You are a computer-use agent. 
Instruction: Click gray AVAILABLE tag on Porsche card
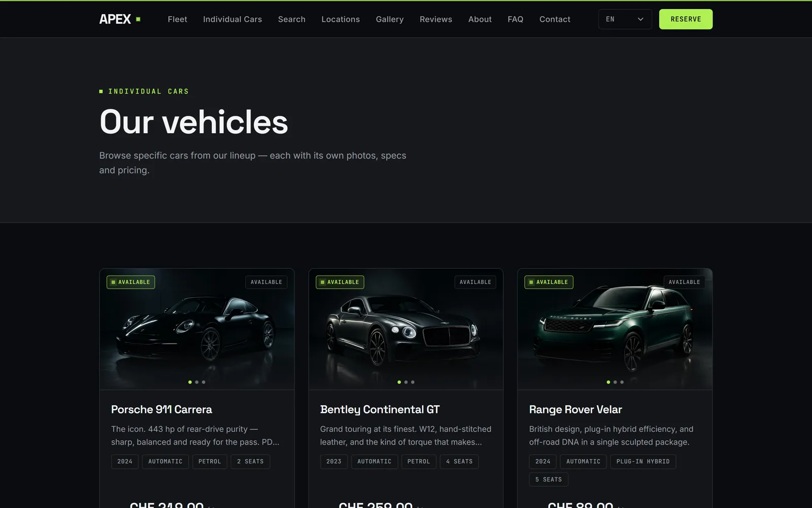(x=266, y=282)
